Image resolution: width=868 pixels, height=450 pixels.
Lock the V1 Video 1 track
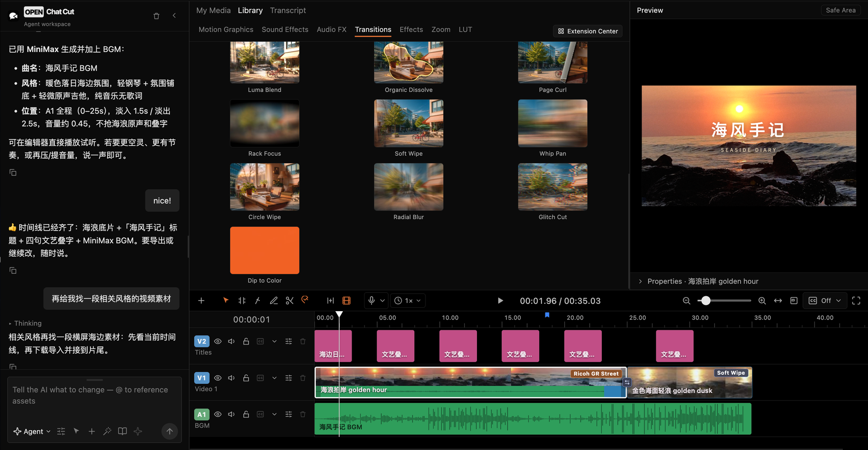(246, 378)
